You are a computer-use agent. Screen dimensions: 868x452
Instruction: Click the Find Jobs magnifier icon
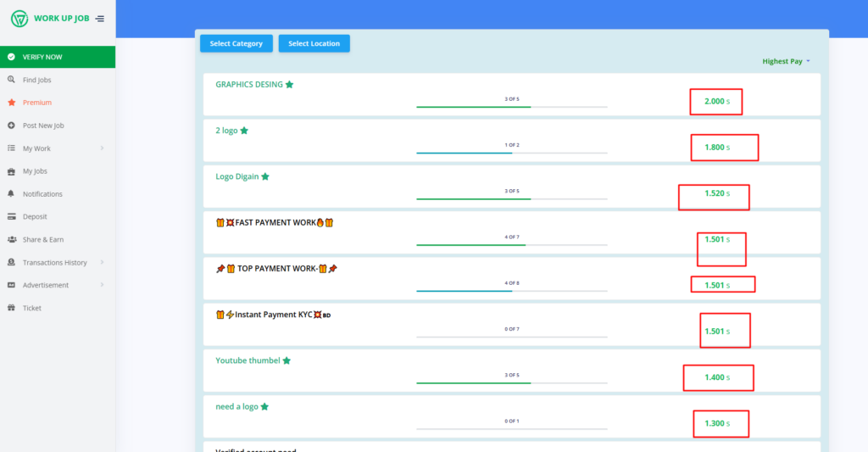click(11, 80)
